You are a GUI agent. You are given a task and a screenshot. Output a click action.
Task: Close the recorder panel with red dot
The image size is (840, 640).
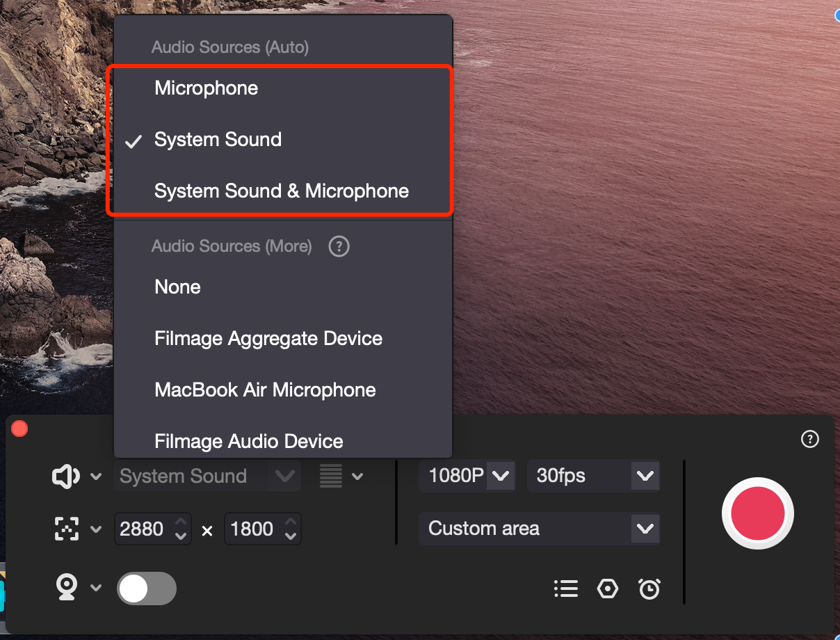point(19,429)
